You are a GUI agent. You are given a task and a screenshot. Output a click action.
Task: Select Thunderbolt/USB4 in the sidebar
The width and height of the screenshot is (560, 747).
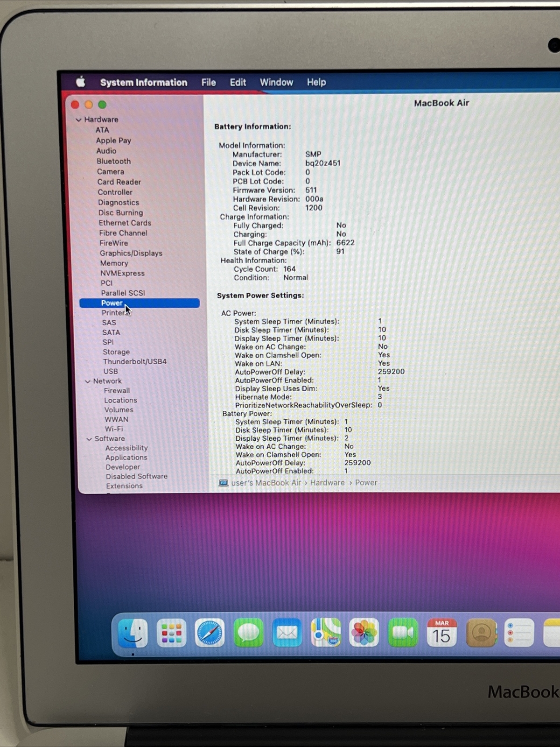tap(135, 362)
